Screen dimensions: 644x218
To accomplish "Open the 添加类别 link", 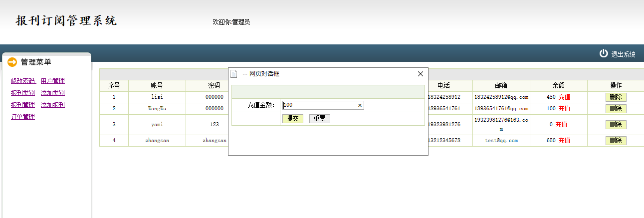I will pos(53,93).
